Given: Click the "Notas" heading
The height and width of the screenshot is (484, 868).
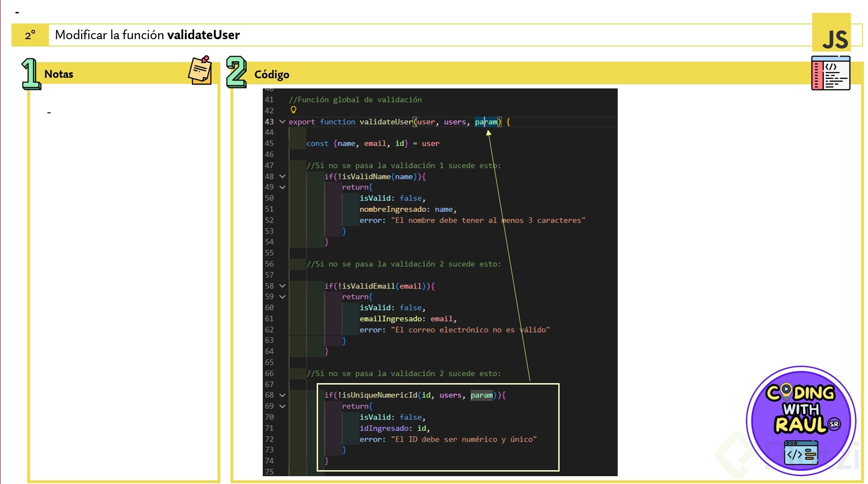Looking at the screenshot, I should 59,74.
